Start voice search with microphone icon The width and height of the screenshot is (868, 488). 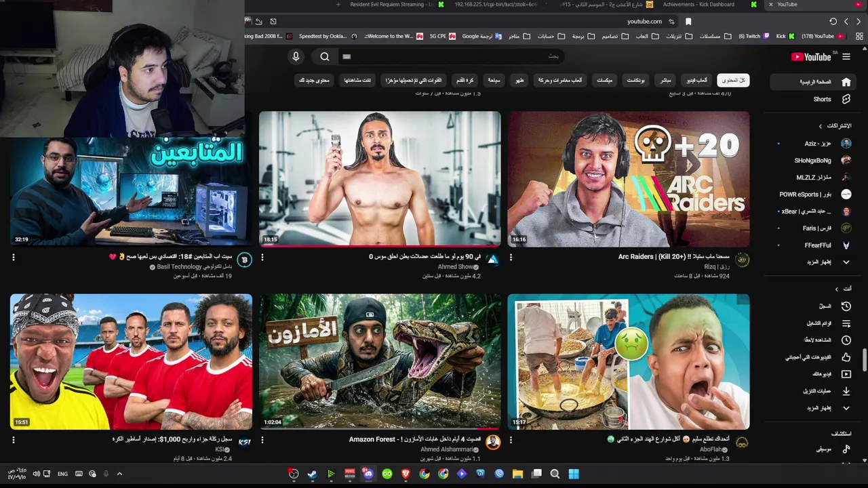coord(296,57)
